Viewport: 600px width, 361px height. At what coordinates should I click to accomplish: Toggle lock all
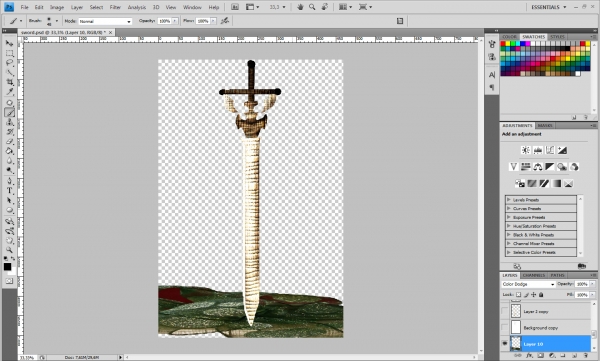tap(541, 294)
